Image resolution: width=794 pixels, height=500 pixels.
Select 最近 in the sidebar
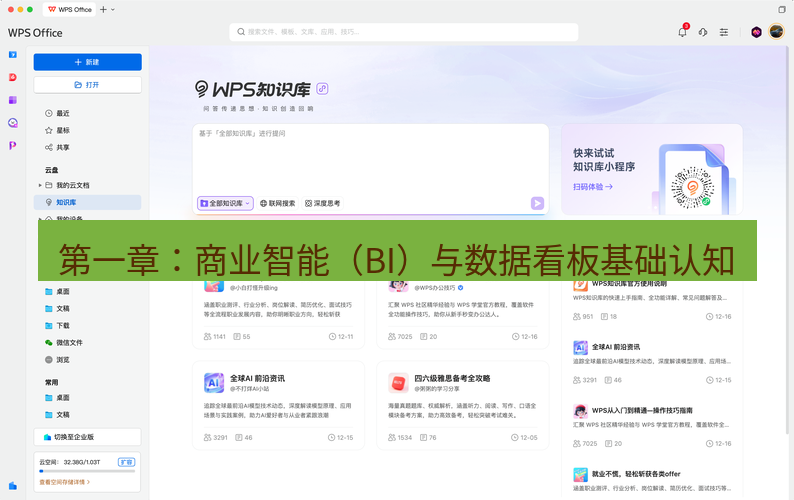pos(87,113)
